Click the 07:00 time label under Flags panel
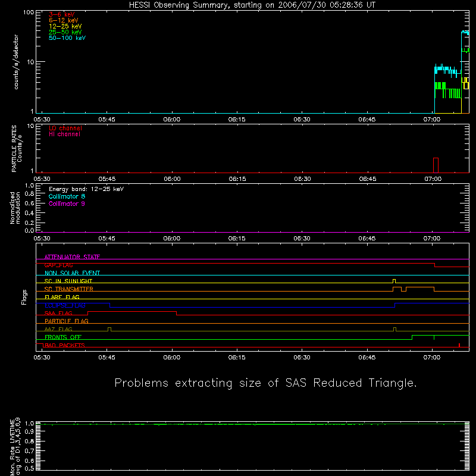Screen dimensions: 476x476 [432, 358]
